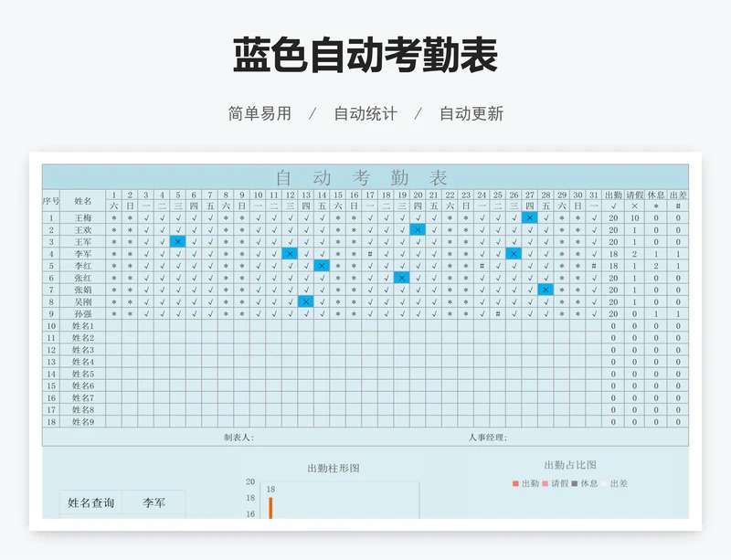The width and height of the screenshot is (731, 560).
Task: Click the 出勤占比图 chart title
Action: pos(570,465)
